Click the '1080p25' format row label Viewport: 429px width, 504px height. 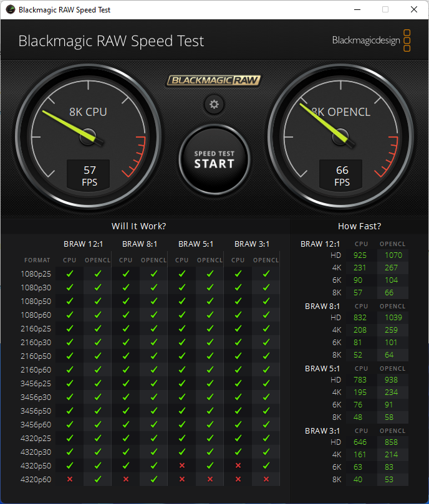click(x=36, y=274)
